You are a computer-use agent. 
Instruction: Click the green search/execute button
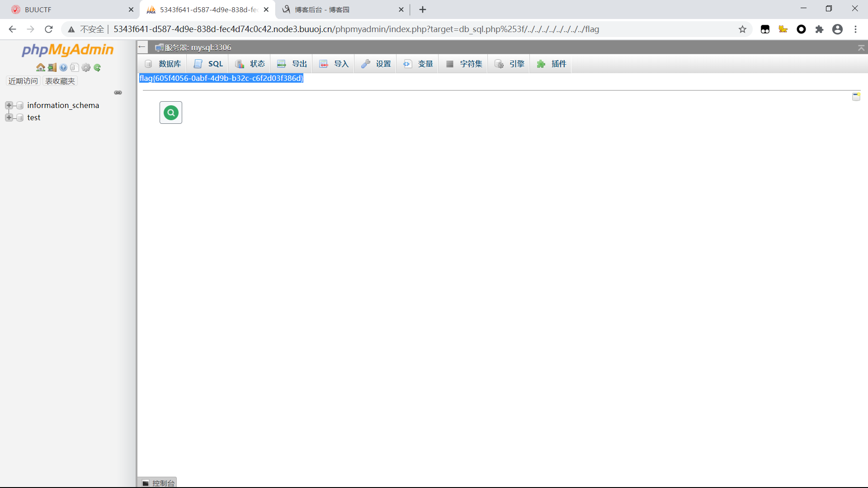click(171, 113)
